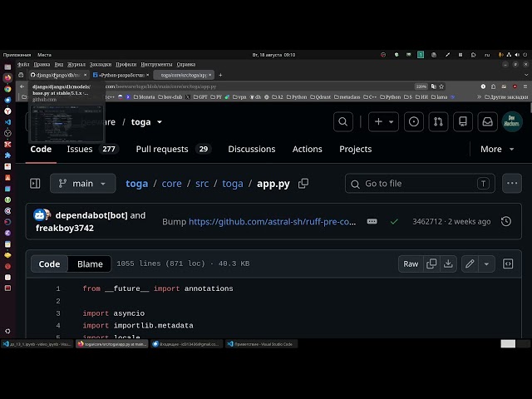532x399 pixels.
Task: Open the symbols panel icon
Action: pos(508,264)
